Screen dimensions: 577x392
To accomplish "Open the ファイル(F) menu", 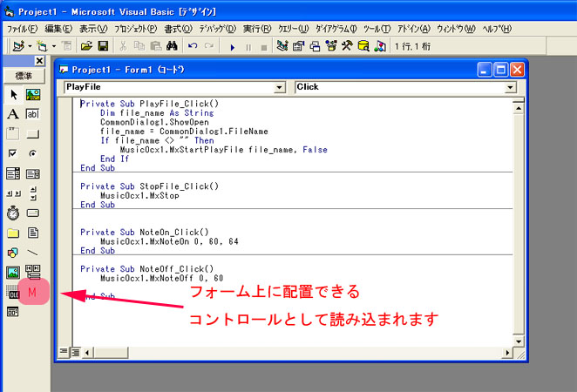I will coord(22,29).
